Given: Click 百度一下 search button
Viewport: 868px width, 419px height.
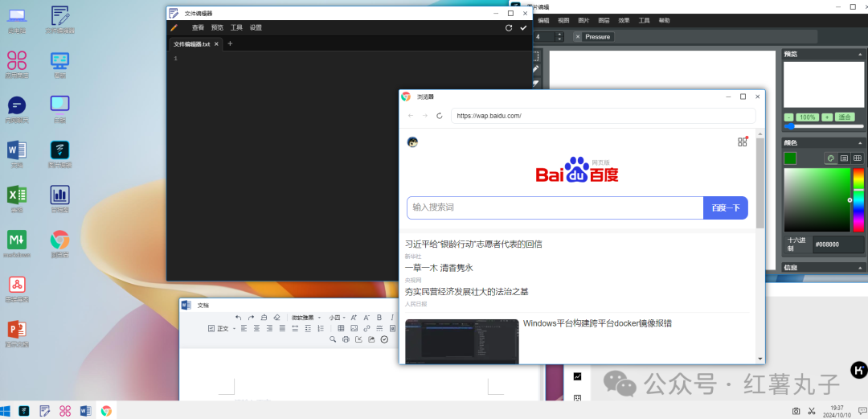Looking at the screenshot, I should (x=726, y=207).
